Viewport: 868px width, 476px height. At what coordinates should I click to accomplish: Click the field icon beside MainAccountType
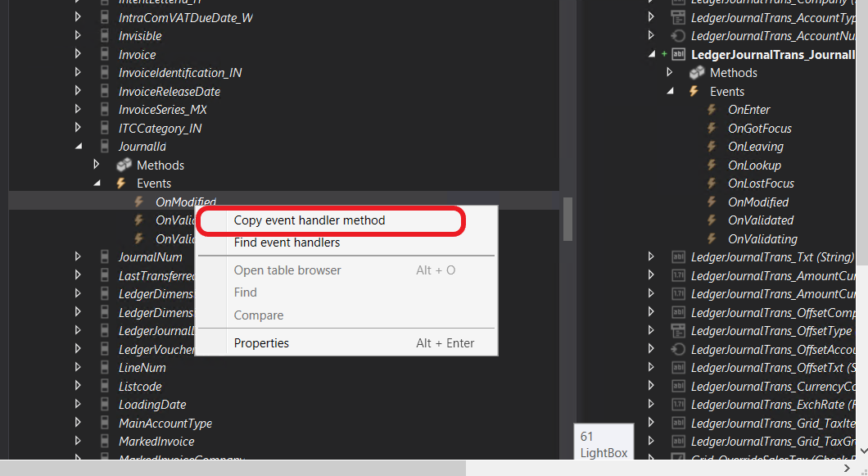coord(104,423)
